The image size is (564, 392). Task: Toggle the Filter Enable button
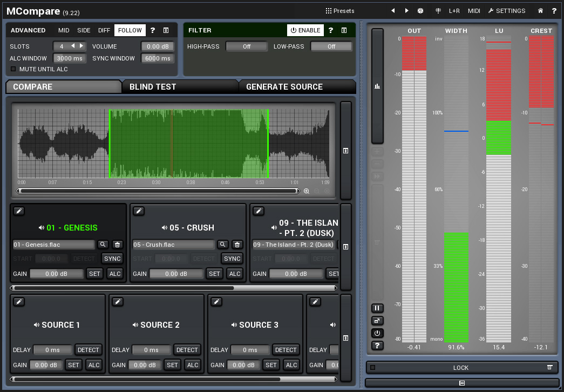click(305, 30)
